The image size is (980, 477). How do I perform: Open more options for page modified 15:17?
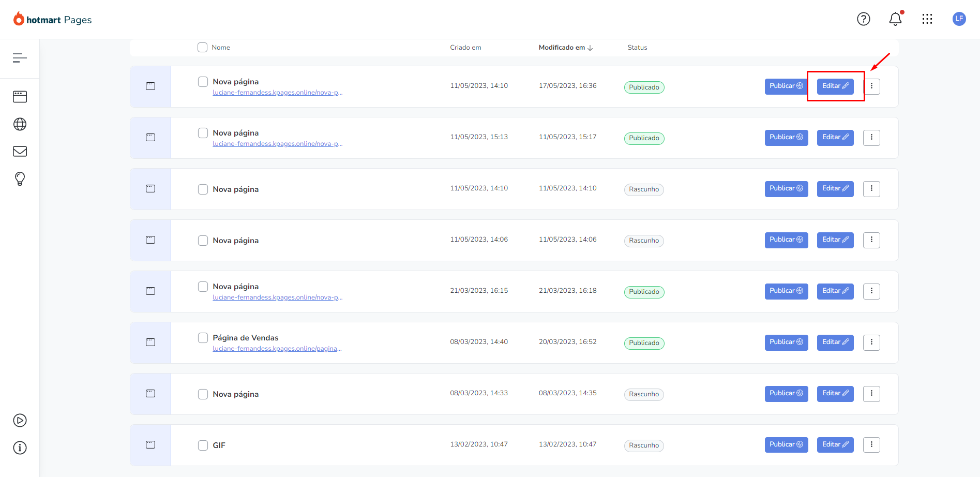(x=871, y=138)
